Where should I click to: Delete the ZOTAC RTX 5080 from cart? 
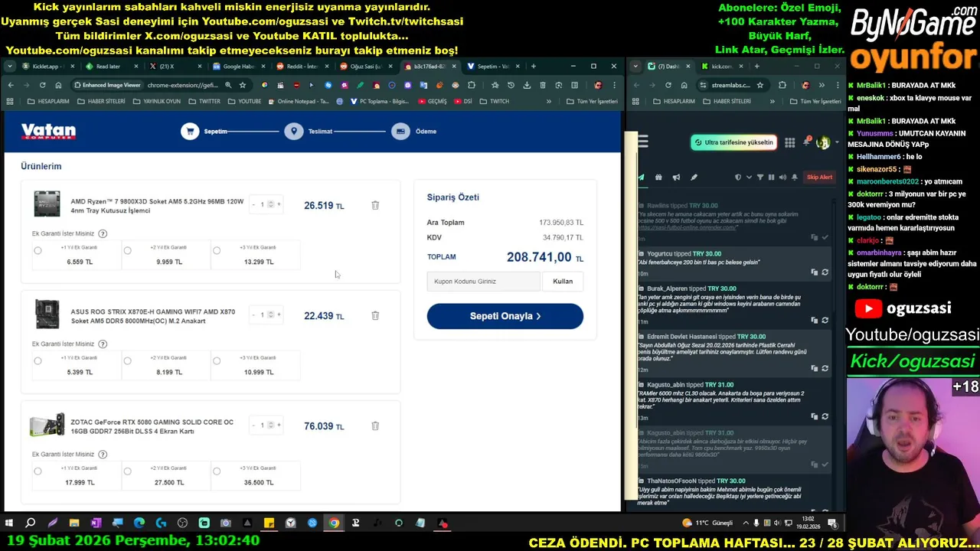point(375,425)
